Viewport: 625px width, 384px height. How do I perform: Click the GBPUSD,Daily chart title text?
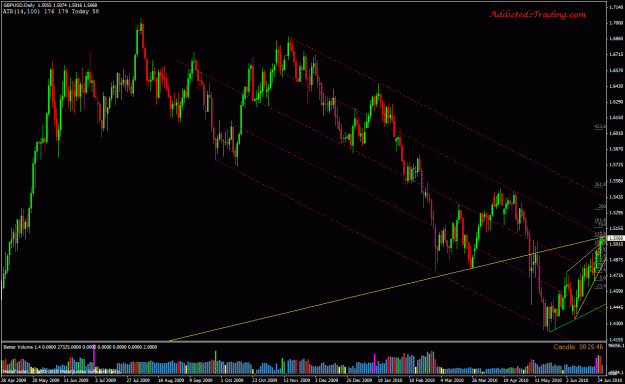pos(19,5)
